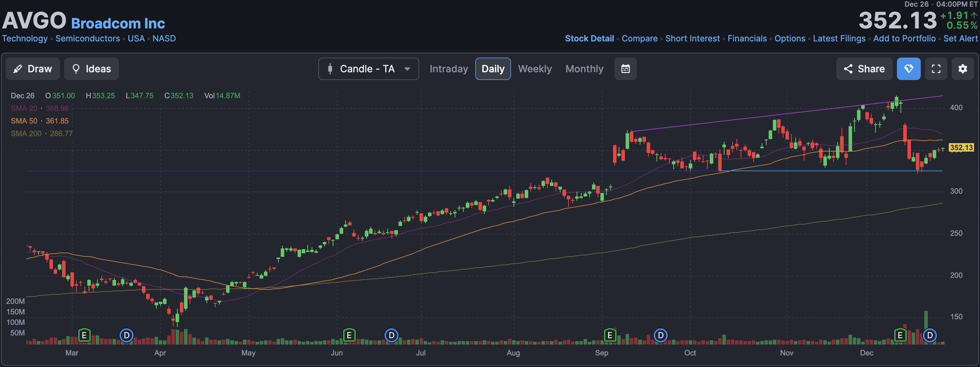
Task: Open the Ideas lightbulb button
Action: pyautogui.click(x=91, y=68)
